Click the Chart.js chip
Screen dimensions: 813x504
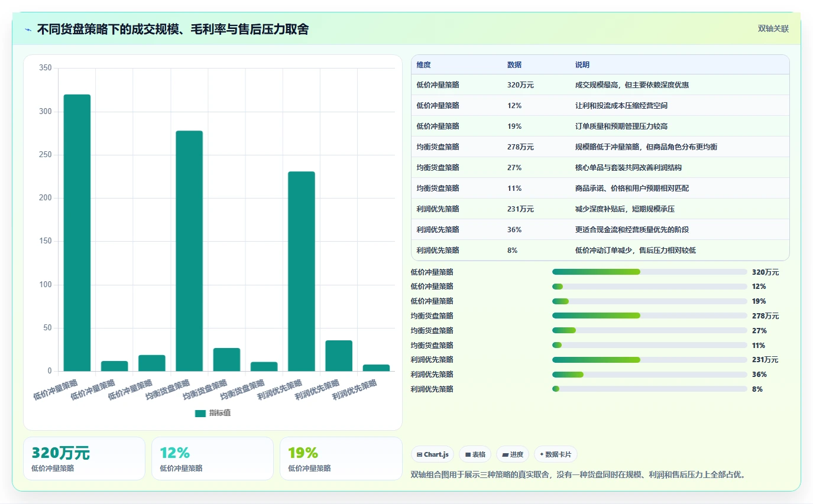pos(432,454)
